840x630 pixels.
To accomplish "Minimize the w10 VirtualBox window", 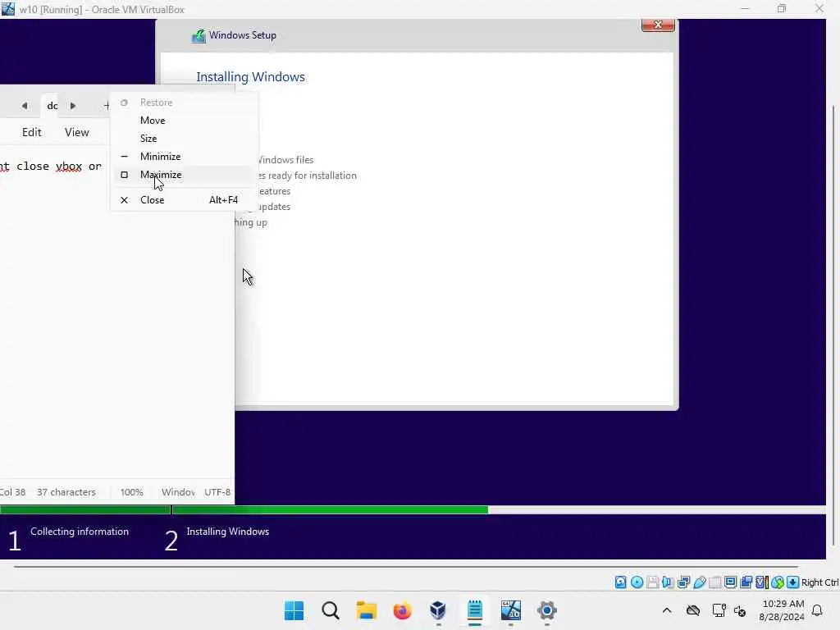I will click(x=745, y=8).
